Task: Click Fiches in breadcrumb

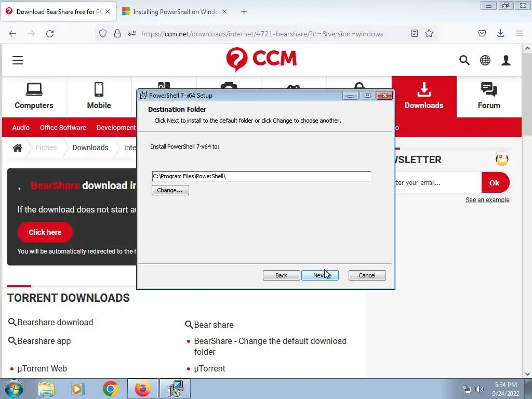Action: point(46,148)
